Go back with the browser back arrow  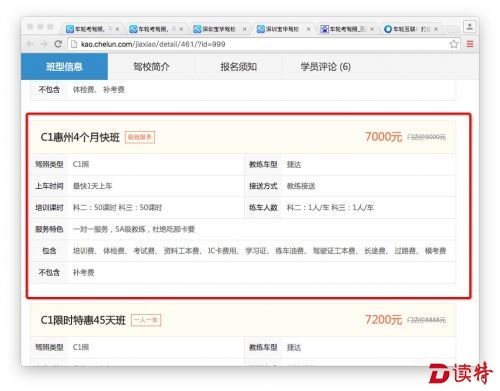point(30,44)
